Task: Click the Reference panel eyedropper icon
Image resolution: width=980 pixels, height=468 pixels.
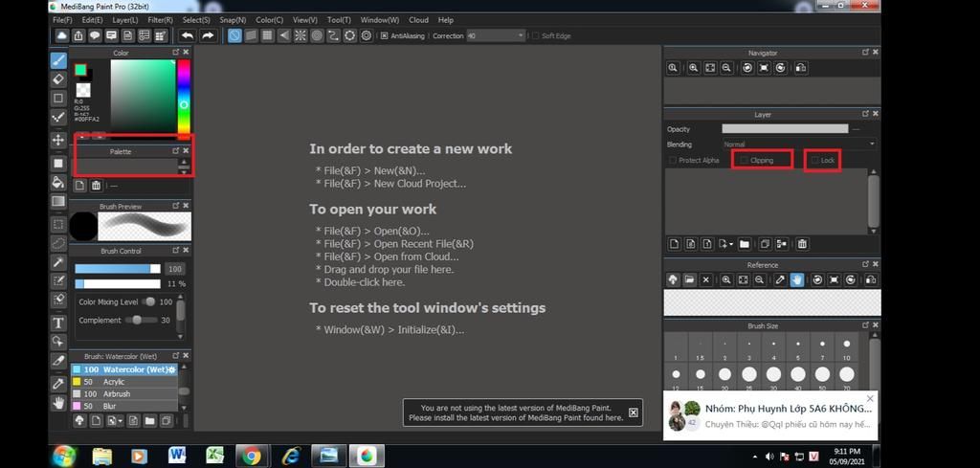Action: coord(780,279)
